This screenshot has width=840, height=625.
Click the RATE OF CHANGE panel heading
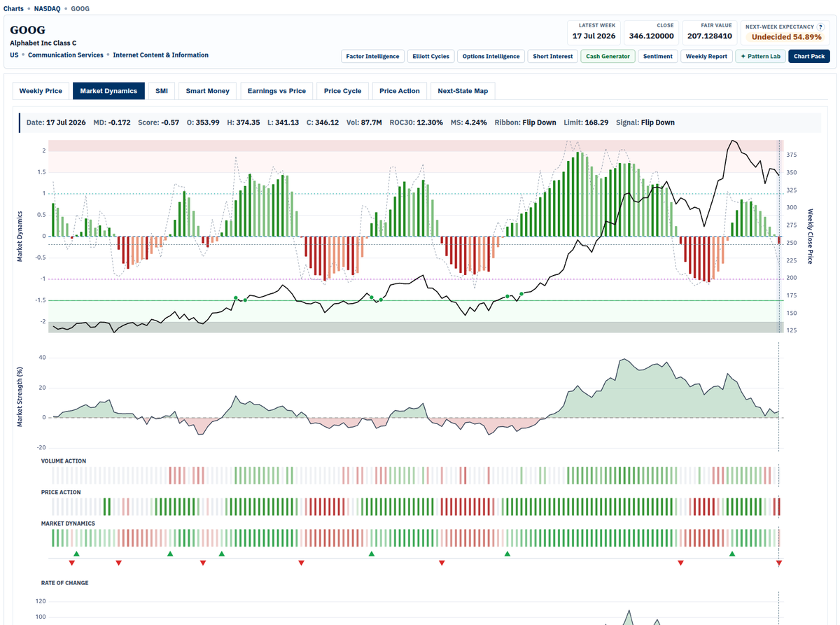pyautogui.click(x=65, y=582)
